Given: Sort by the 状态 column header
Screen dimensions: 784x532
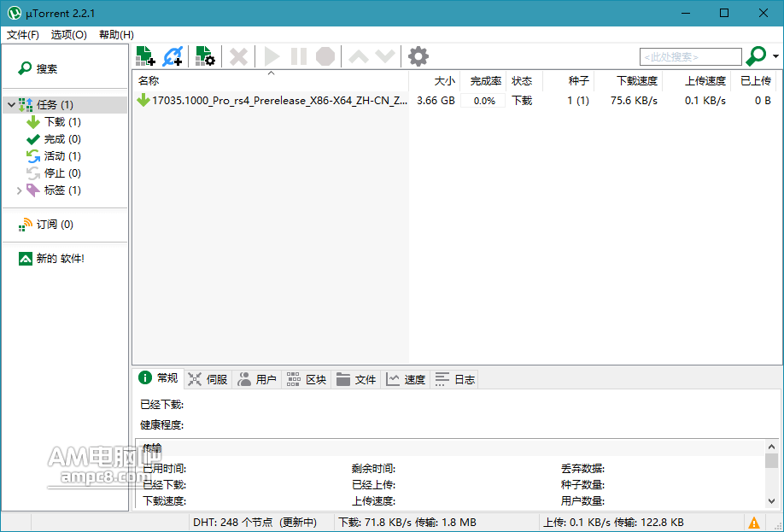Looking at the screenshot, I should (x=524, y=80).
